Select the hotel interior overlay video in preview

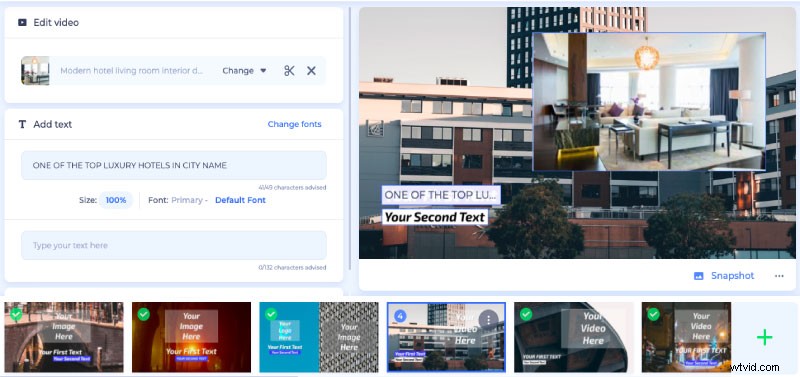point(649,102)
